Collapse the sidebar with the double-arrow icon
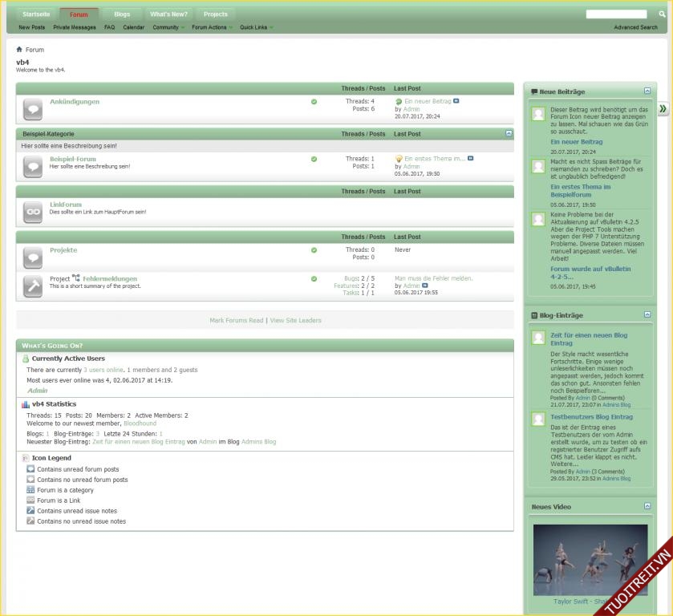 [663, 108]
